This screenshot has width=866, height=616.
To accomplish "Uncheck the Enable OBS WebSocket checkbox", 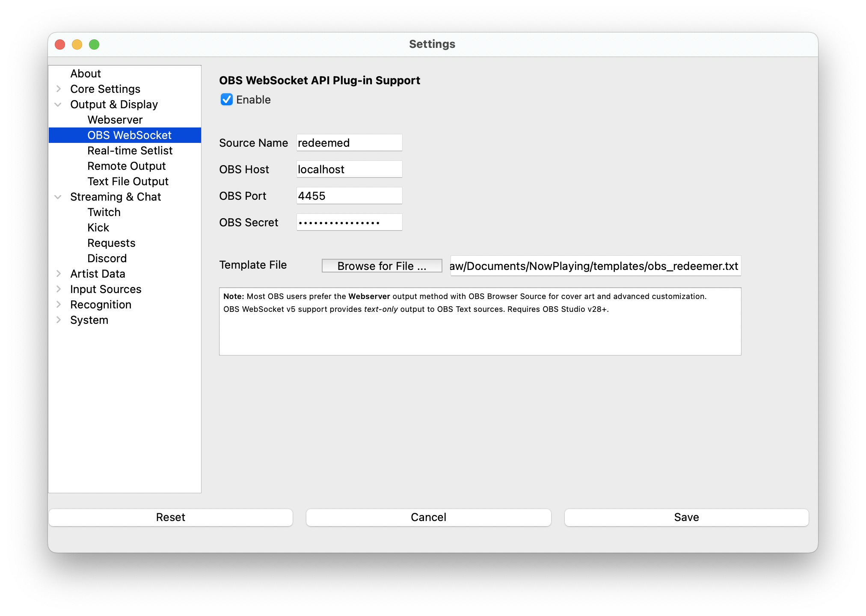I will coord(227,100).
